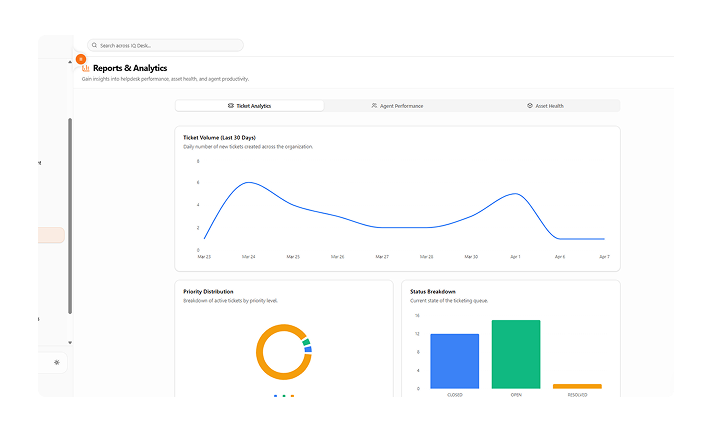Click the Status Breakdown card title
The width and height of the screenshot is (706, 433).
coord(433,292)
